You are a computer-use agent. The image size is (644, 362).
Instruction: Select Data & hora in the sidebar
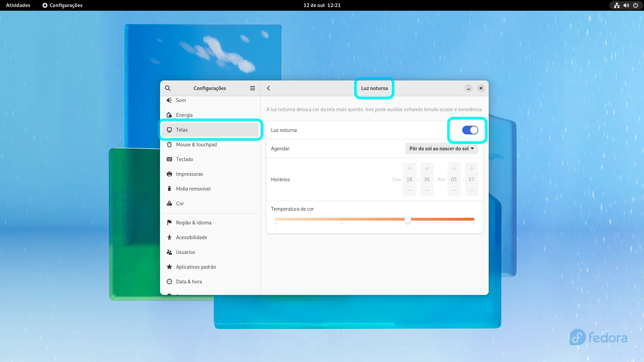click(x=210, y=282)
